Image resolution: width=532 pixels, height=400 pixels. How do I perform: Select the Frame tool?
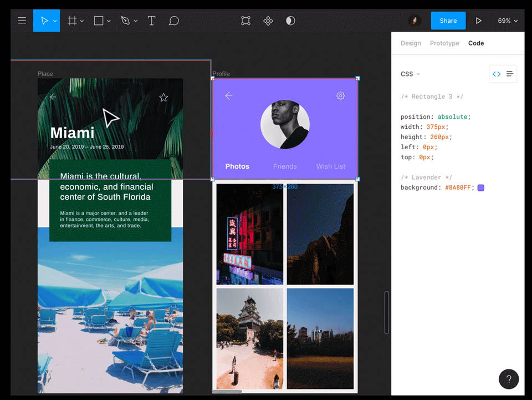click(72, 21)
